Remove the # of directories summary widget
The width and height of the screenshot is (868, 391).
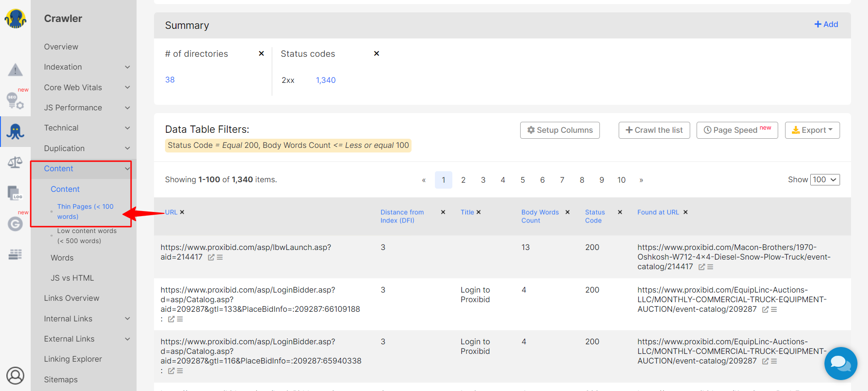[x=261, y=54]
